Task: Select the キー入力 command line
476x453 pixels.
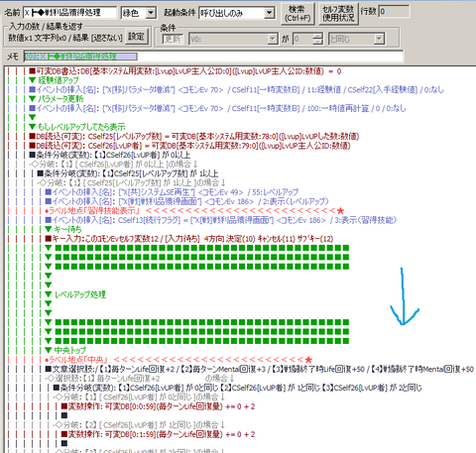Action: click(x=189, y=239)
